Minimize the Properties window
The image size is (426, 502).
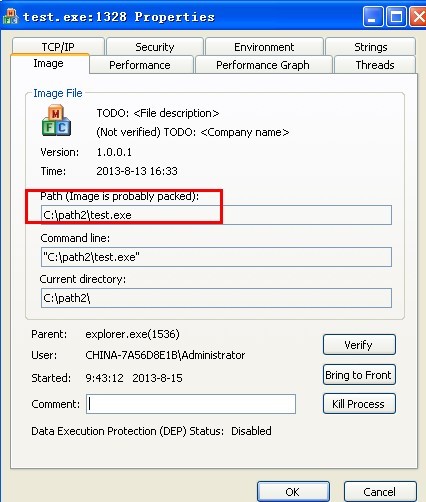tap(373, 16)
